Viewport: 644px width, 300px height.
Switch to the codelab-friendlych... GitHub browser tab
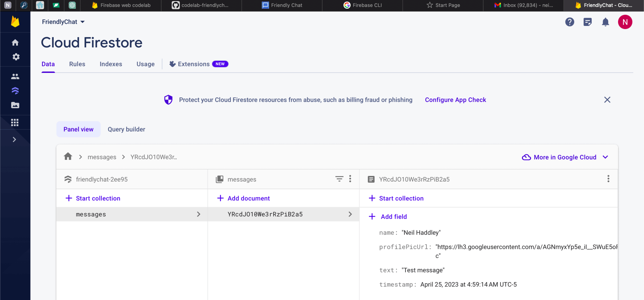tap(201, 5)
